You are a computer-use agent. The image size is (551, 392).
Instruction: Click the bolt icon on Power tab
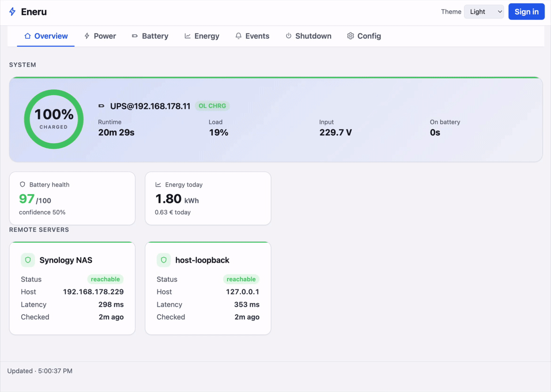(x=87, y=36)
